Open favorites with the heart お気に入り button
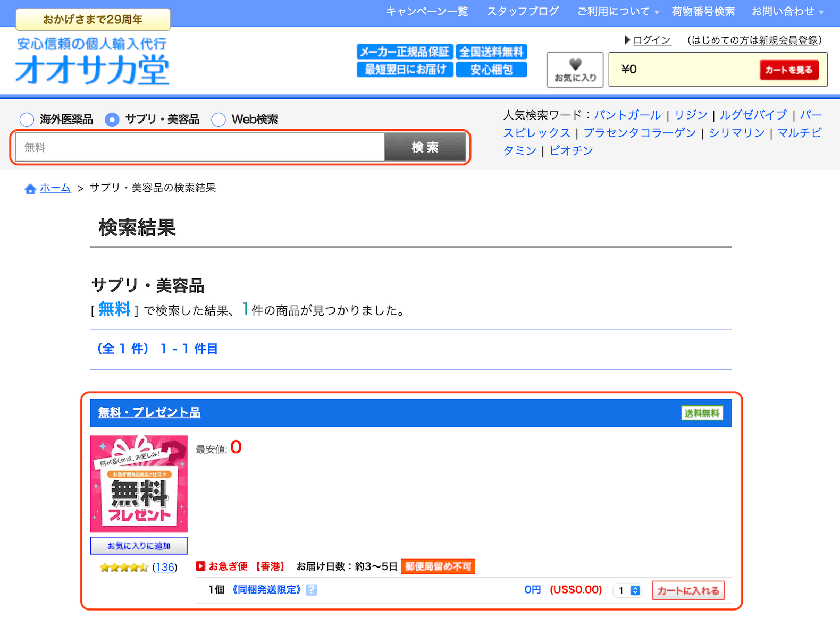Screen dimensions: 840x618 [575, 70]
